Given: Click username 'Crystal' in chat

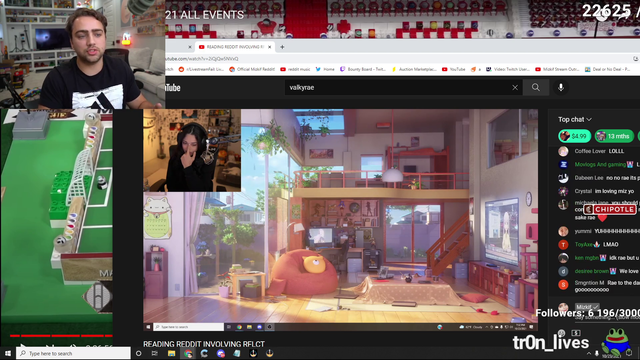Looking at the screenshot, I should point(583,191).
